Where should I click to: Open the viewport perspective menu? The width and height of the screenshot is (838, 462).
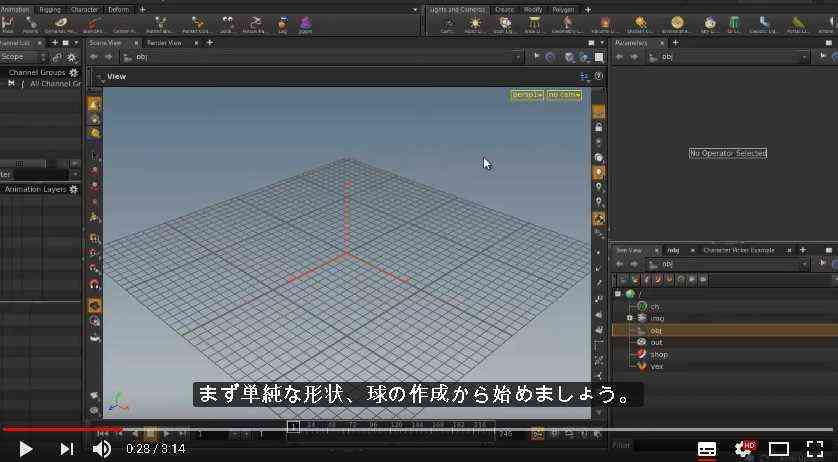pyautogui.click(x=526, y=95)
